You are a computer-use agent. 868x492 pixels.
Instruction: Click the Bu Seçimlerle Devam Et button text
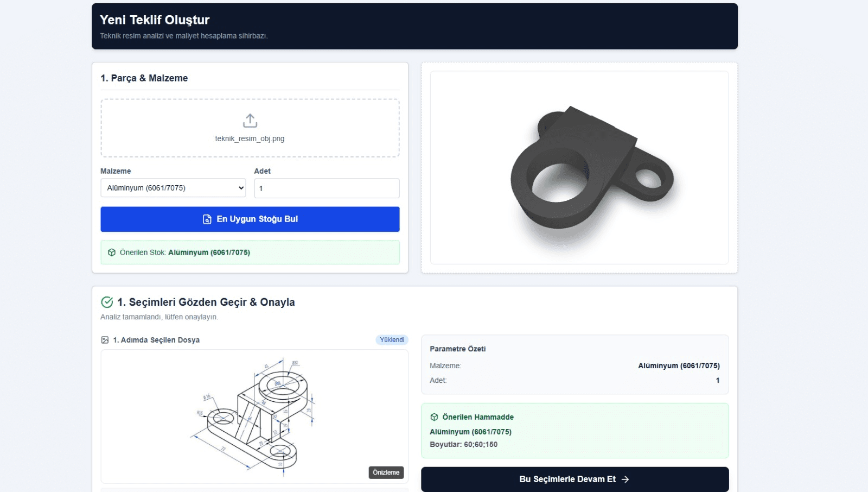tap(567, 480)
